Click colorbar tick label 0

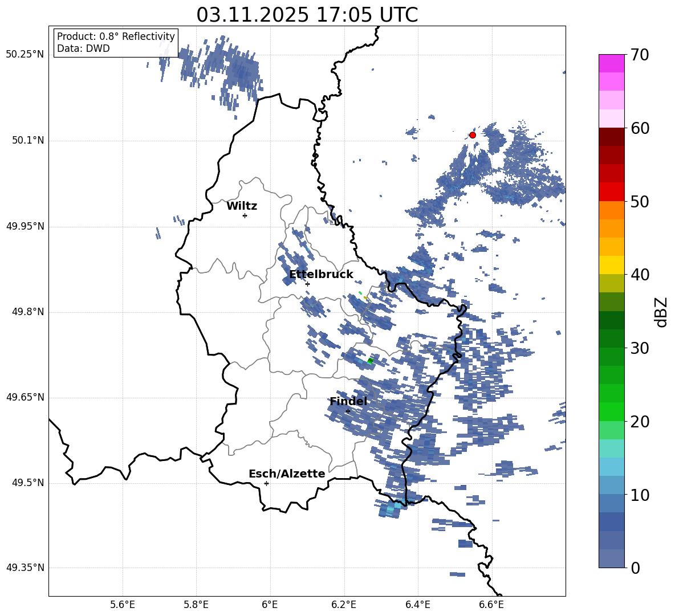(635, 568)
